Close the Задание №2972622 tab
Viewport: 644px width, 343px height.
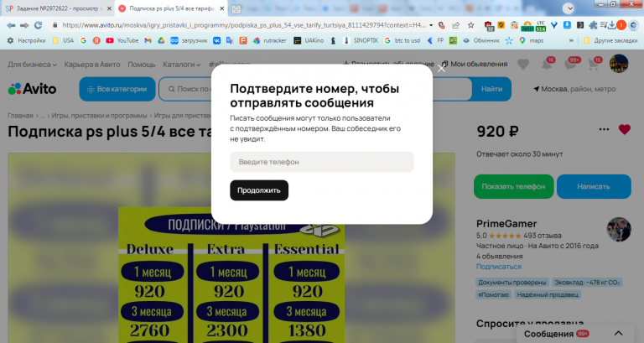point(109,8)
